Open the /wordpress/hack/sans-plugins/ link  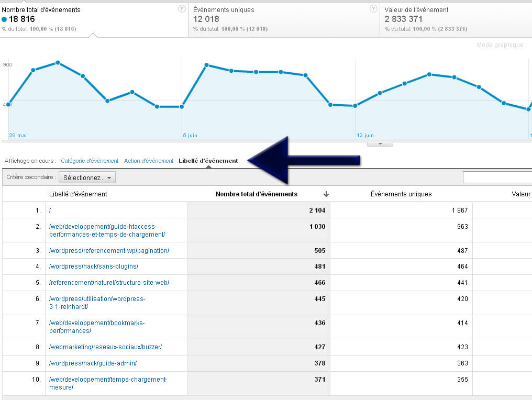point(94,266)
